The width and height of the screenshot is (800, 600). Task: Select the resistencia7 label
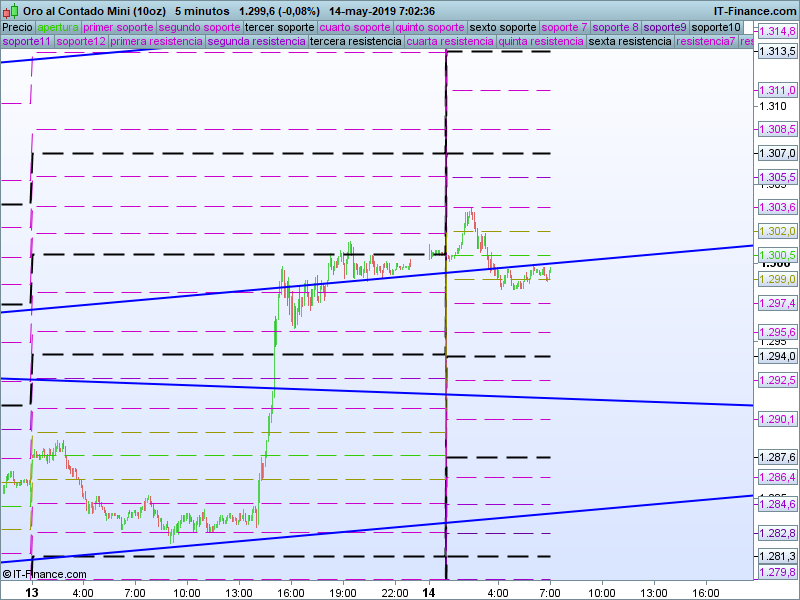click(706, 42)
